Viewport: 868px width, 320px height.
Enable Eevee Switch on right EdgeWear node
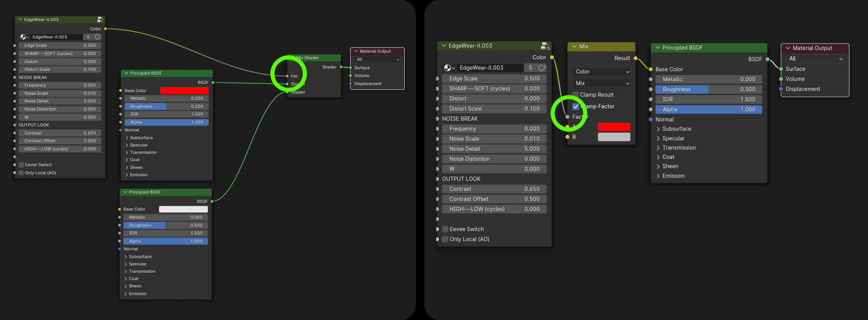pyautogui.click(x=445, y=229)
